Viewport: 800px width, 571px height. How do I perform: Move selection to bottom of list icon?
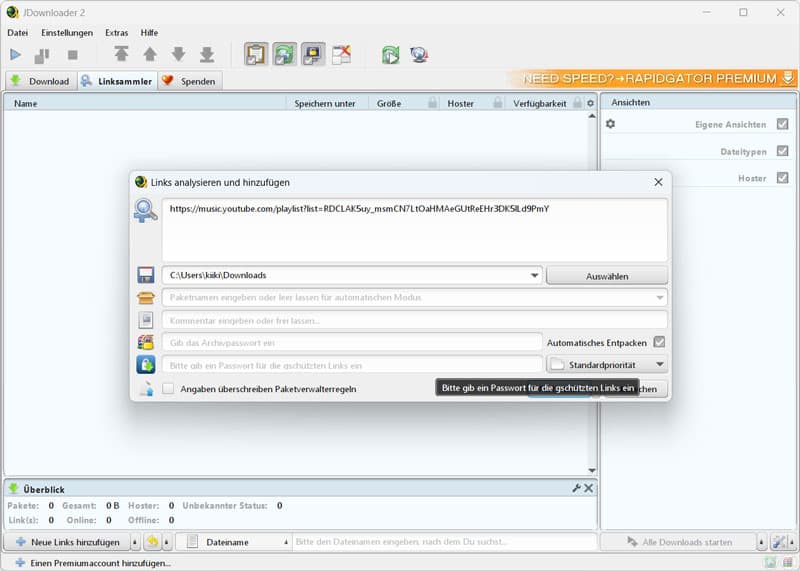coord(207,54)
